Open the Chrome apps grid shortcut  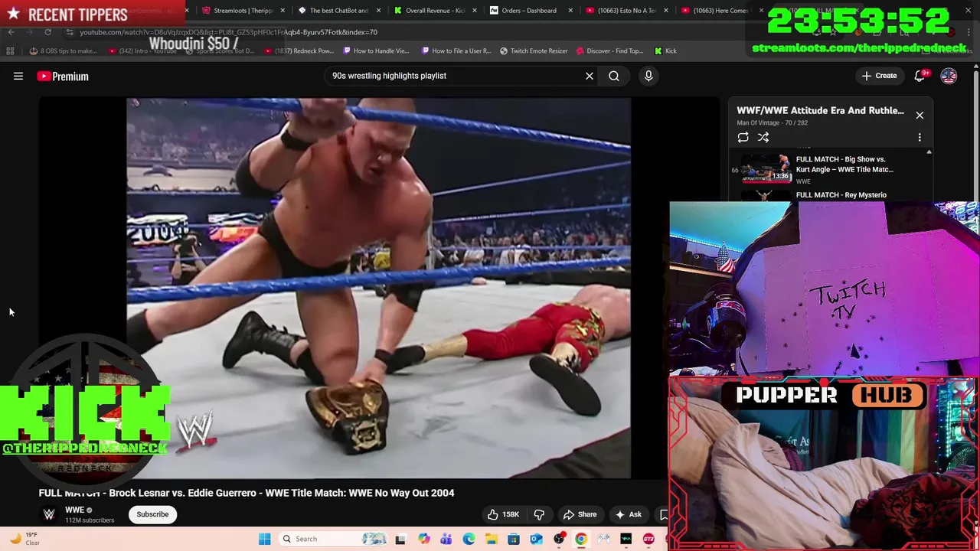[10, 51]
